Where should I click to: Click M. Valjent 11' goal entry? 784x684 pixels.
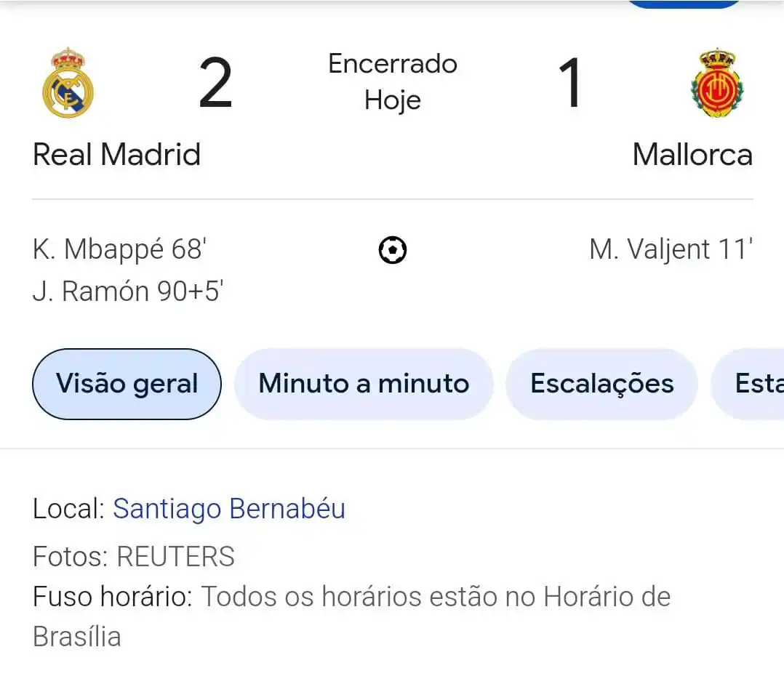[x=671, y=249]
